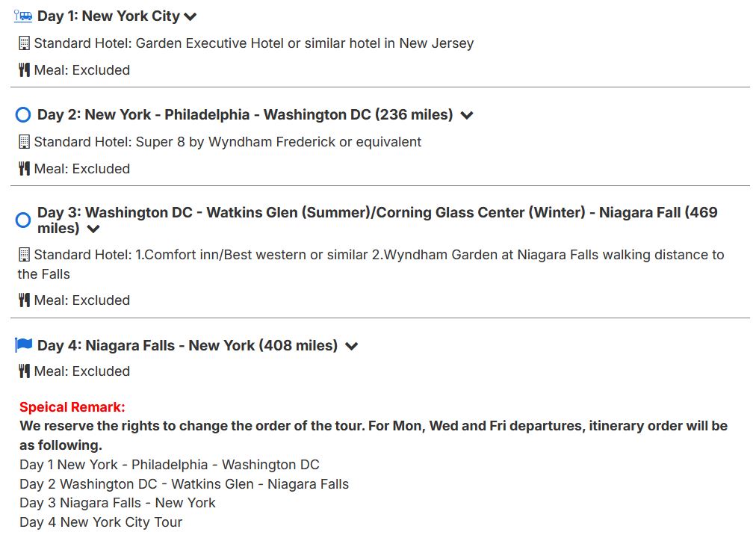Expand Day 1 New York City chevron

pyautogui.click(x=190, y=16)
